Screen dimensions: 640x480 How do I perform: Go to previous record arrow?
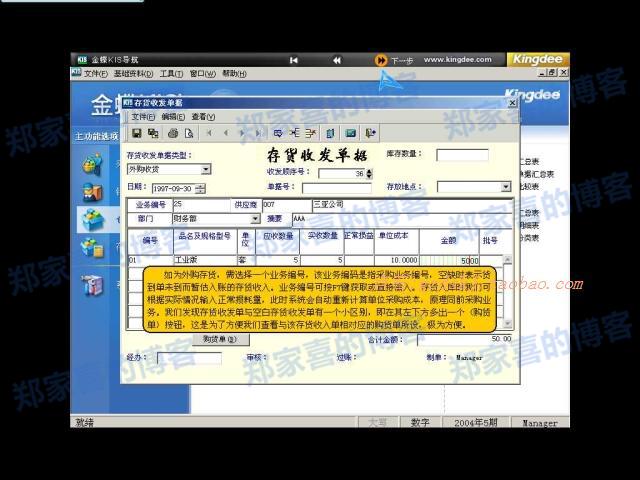[x=226, y=133]
